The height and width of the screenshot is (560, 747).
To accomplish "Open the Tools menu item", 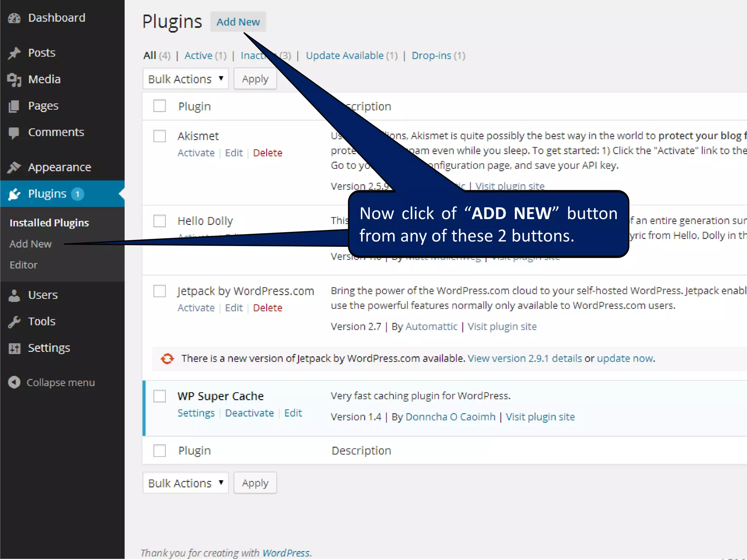I will click(42, 322).
